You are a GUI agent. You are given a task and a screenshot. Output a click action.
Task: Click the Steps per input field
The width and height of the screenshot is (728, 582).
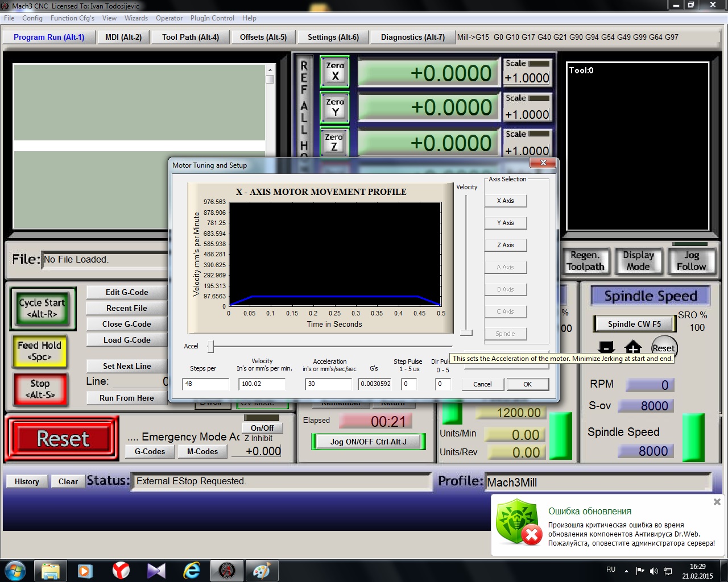pyautogui.click(x=205, y=384)
